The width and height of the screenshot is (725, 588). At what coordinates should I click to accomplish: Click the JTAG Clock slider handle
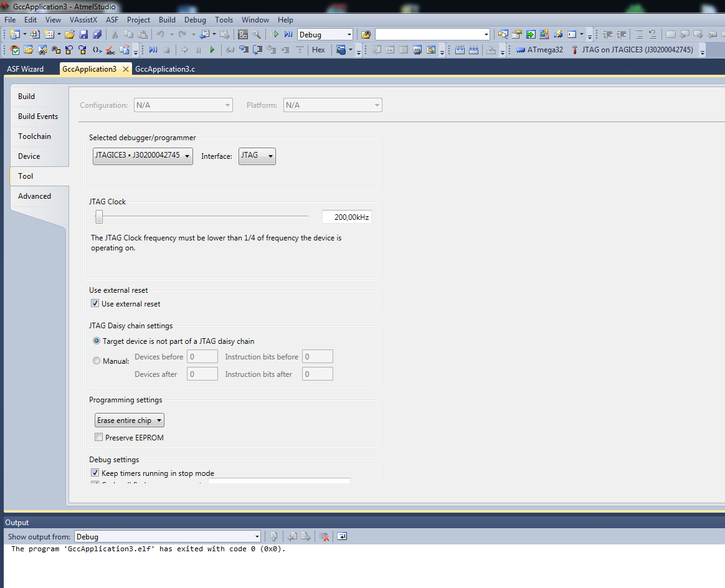(99, 216)
